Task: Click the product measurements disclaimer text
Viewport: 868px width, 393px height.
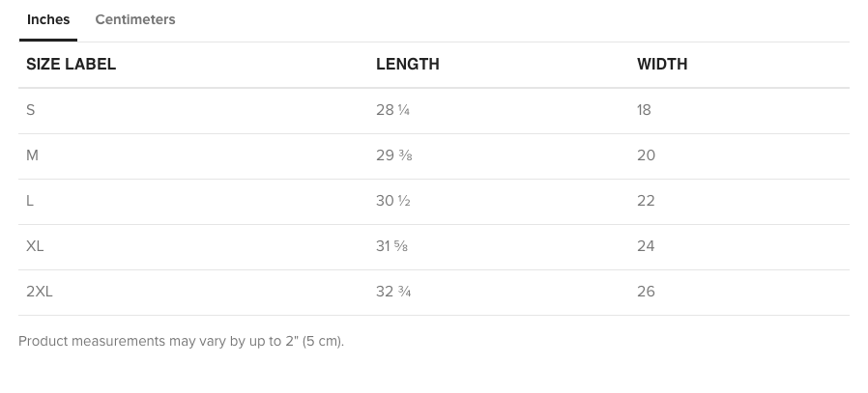Action: pos(181,342)
